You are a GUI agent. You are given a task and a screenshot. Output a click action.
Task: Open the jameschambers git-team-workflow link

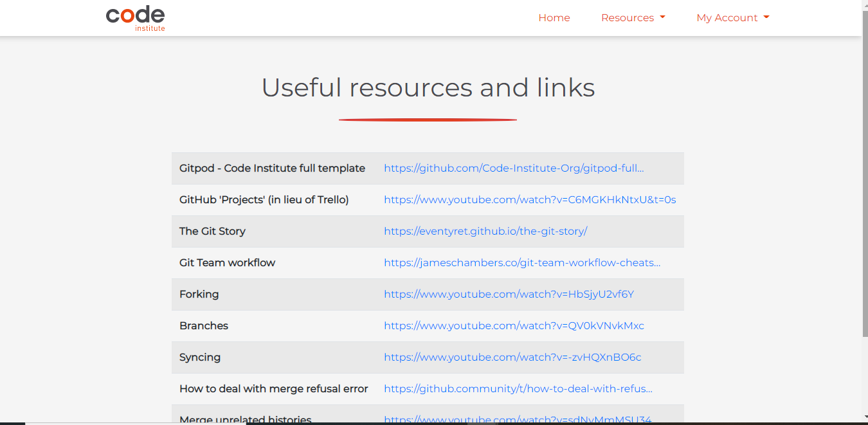tap(522, 263)
